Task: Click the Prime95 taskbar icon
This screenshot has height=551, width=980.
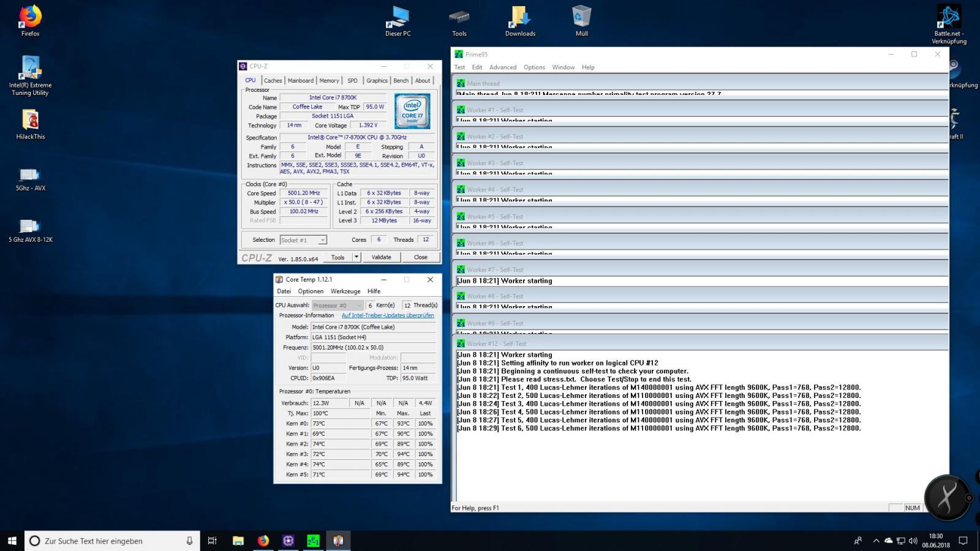Action: [313, 541]
